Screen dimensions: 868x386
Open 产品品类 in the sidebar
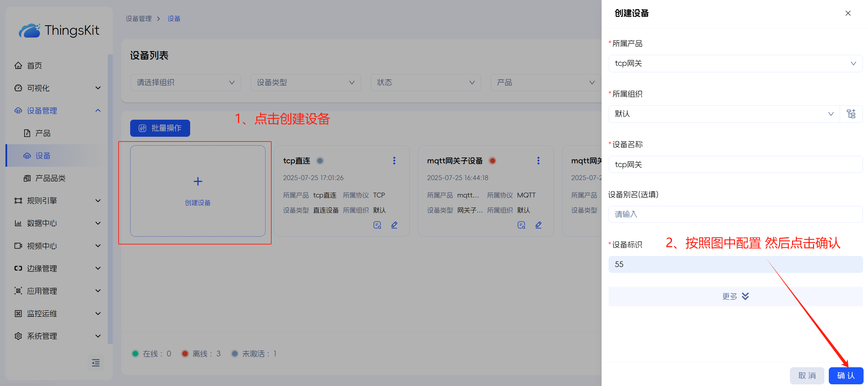click(x=50, y=178)
